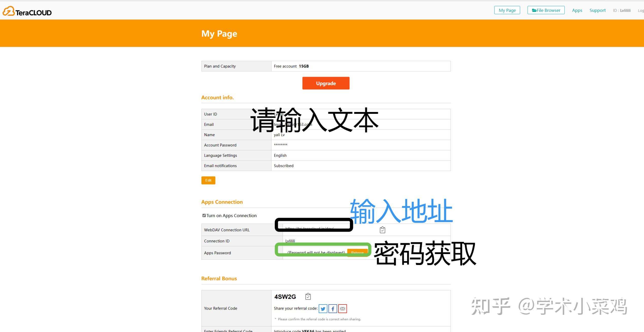This screenshot has height=332, width=644.
Task: Go to the Support link
Action: [597, 10]
